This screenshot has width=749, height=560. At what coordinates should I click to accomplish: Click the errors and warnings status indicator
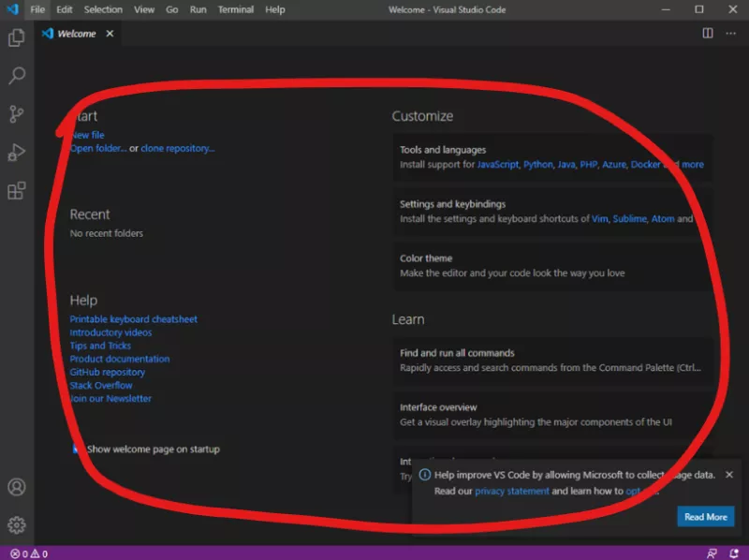pyautogui.click(x=29, y=553)
